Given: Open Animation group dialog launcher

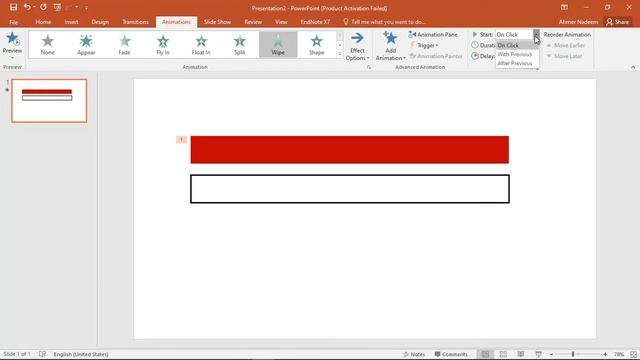Looking at the screenshot, I should (369, 67).
